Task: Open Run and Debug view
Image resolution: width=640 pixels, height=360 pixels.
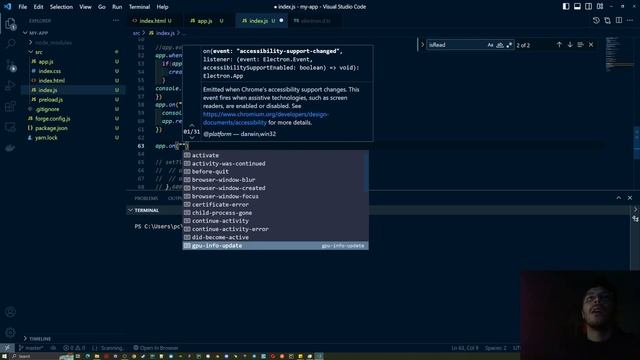Action: (10, 86)
